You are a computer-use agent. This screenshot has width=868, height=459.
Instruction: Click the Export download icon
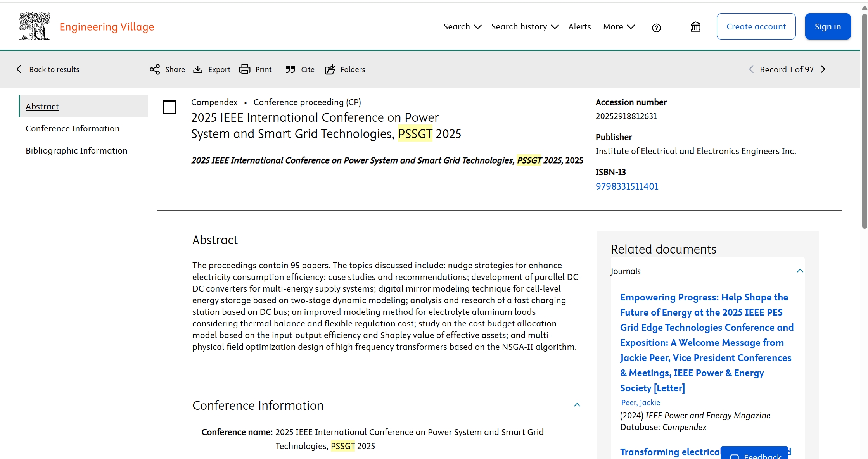tap(198, 69)
